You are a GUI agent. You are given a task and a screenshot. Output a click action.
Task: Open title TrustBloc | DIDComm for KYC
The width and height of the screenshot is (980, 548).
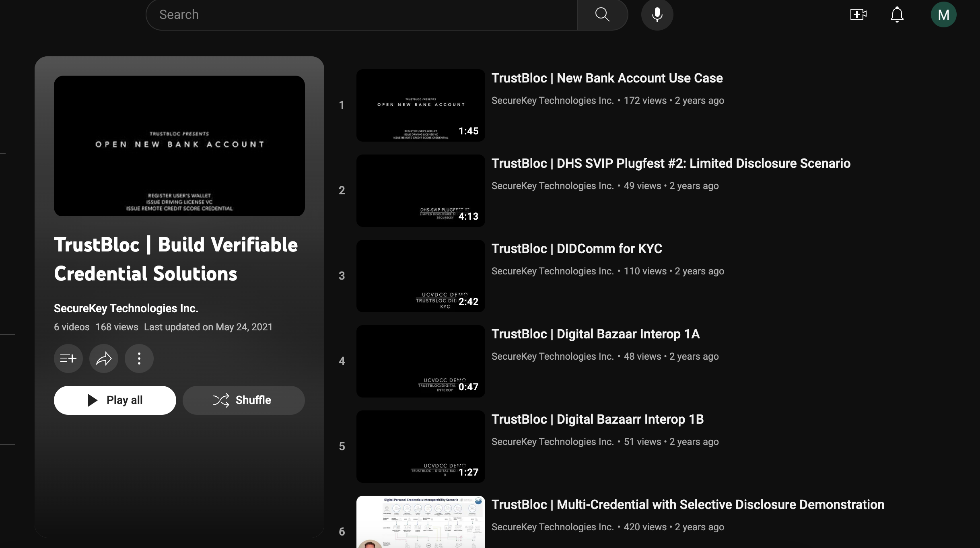[577, 249]
